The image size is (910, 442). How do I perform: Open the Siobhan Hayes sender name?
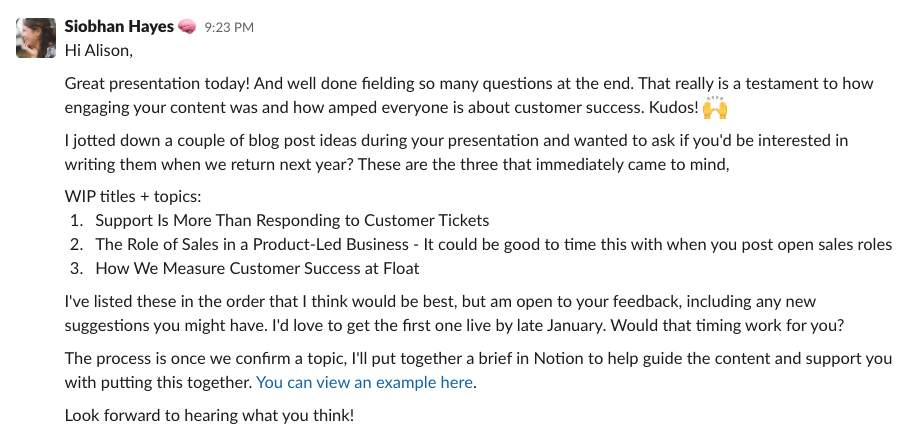pos(118,27)
